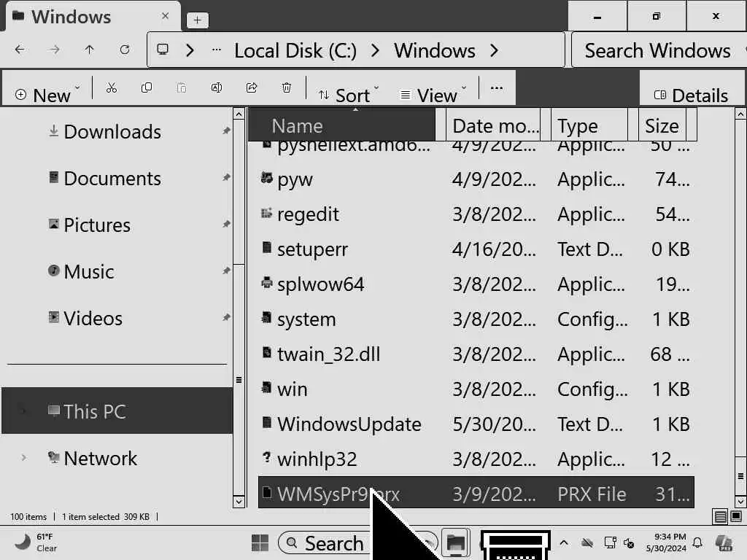Sort by the Name column header
This screenshot has width=747, height=560.
[x=342, y=125]
